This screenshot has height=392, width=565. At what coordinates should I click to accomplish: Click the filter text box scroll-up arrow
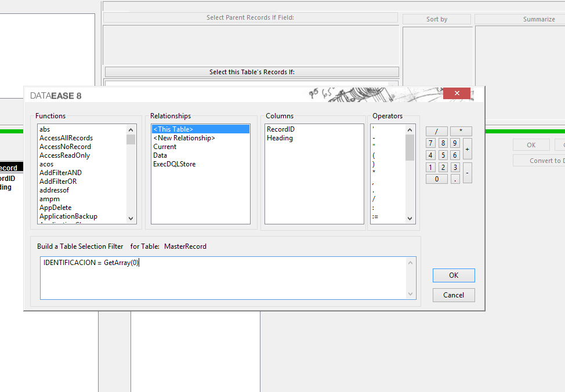(x=411, y=263)
